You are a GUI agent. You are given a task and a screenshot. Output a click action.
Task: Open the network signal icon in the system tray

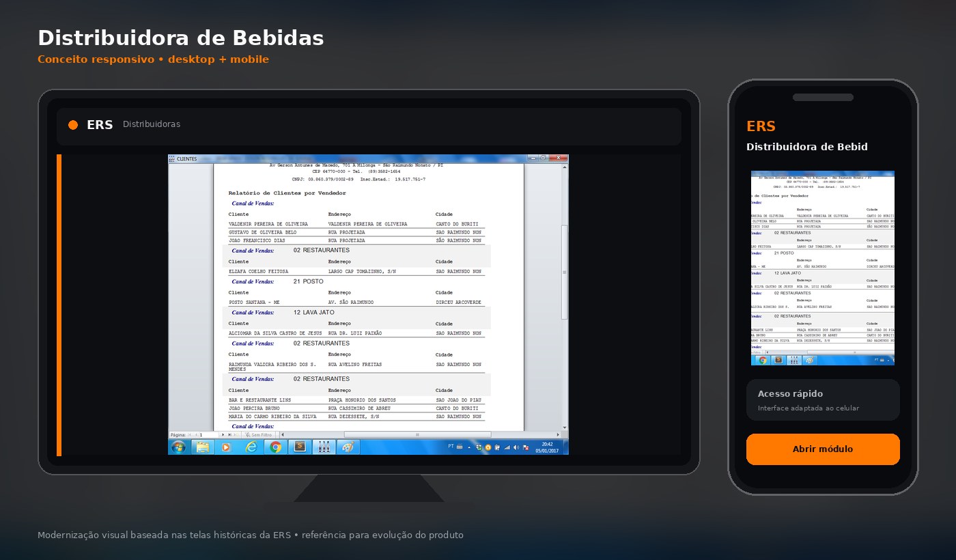click(x=507, y=447)
